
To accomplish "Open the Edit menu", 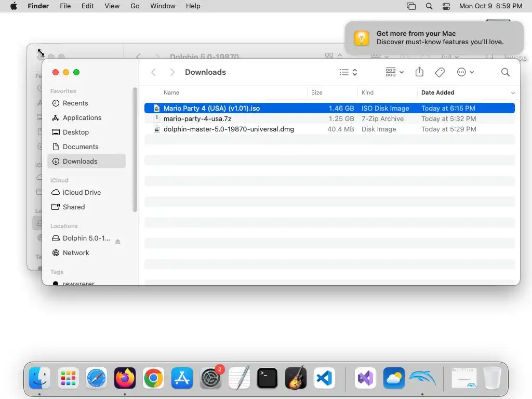I will click(87, 6).
